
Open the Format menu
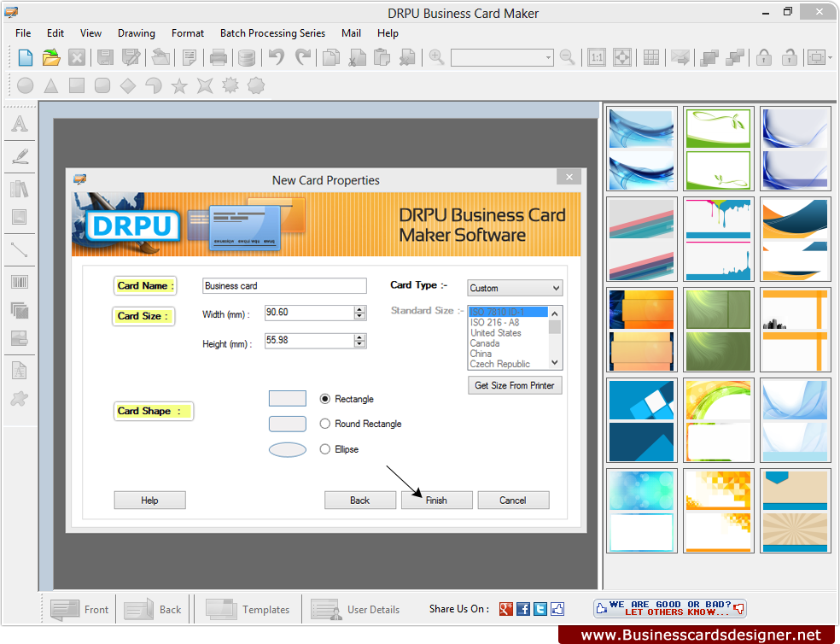click(x=188, y=33)
